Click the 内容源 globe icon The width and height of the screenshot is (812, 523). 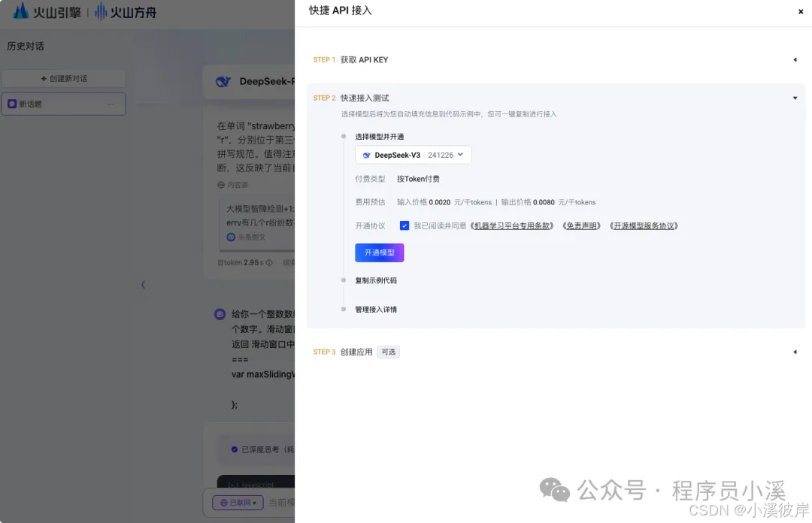tap(221, 185)
